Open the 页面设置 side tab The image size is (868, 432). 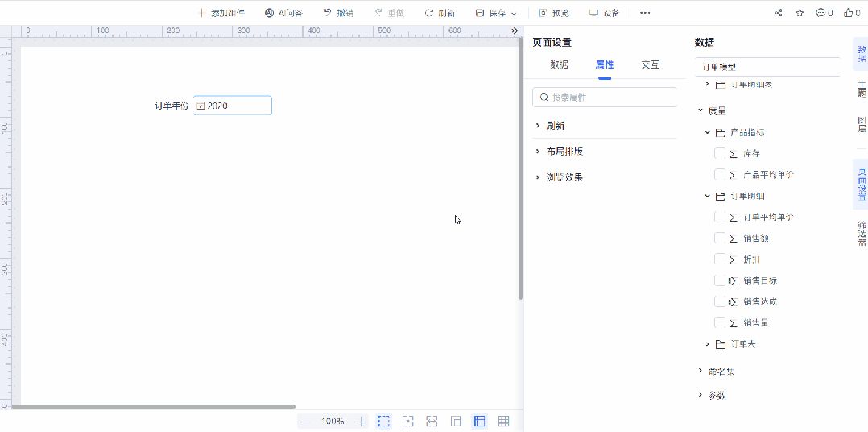pyautogui.click(x=861, y=183)
